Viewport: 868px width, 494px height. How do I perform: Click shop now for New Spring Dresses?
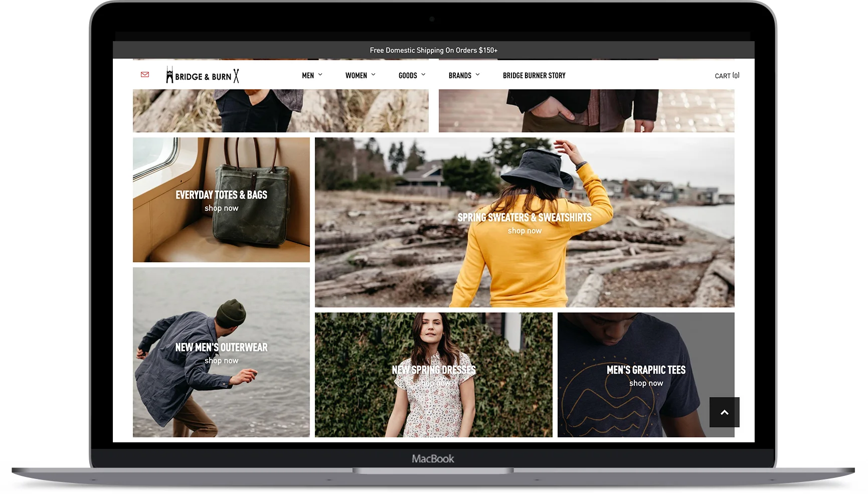tap(434, 383)
